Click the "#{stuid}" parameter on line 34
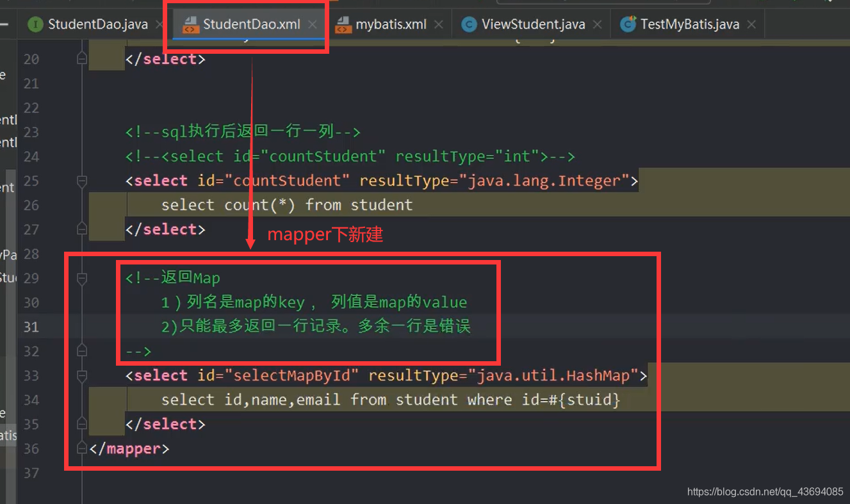 (x=585, y=400)
